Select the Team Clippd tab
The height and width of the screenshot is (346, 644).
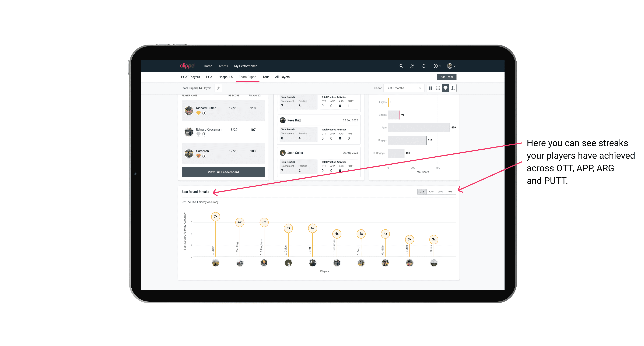pyautogui.click(x=248, y=77)
